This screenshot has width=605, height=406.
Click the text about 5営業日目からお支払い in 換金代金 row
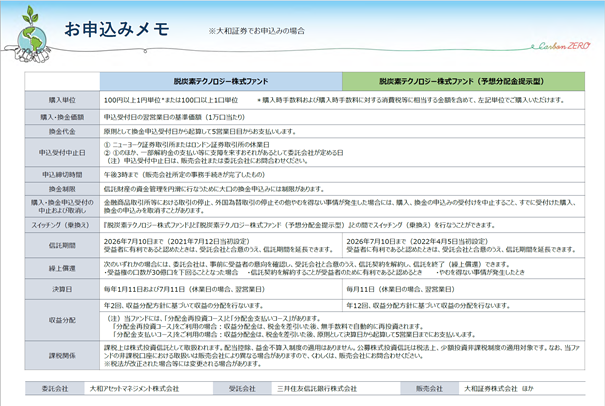point(200,132)
